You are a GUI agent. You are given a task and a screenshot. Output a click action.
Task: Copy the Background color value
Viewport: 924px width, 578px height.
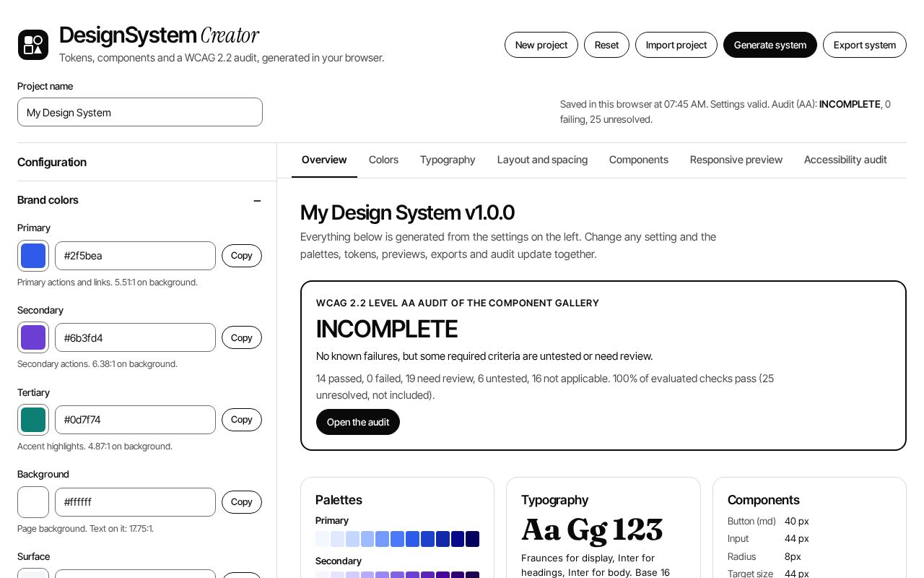[242, 502]
